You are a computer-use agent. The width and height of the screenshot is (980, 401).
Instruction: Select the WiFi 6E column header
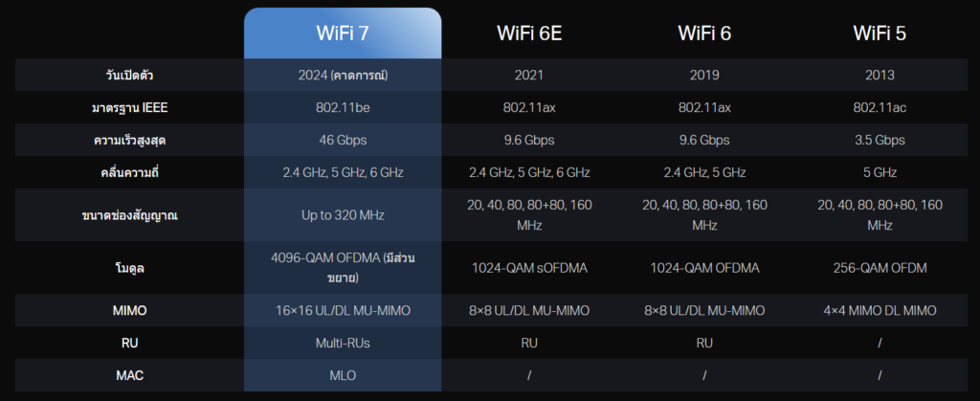tap(529, 33)
